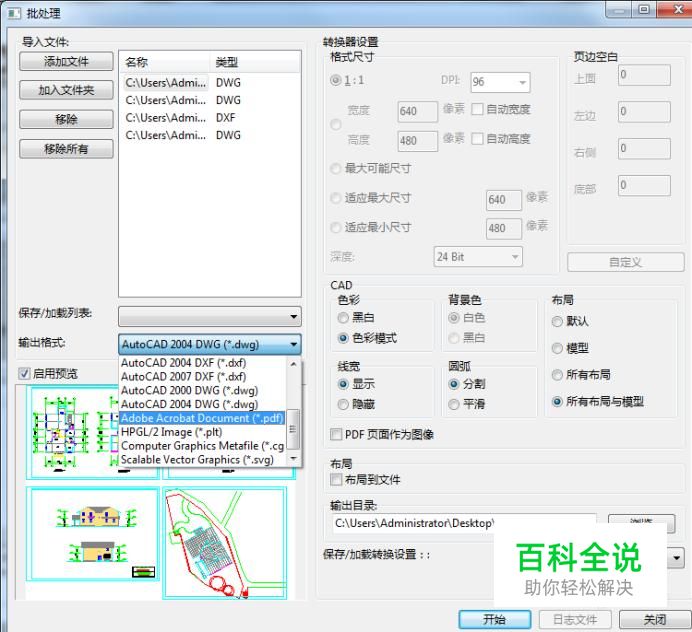Image resolution: width=692 pixels, height=632 pixels.
Task: Select the 模型 layout radio button
Action: coord(557,348)
